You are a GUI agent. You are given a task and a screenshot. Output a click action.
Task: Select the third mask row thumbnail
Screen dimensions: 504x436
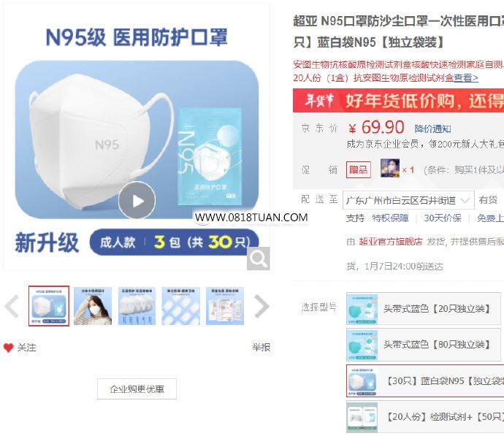[137, 306]
